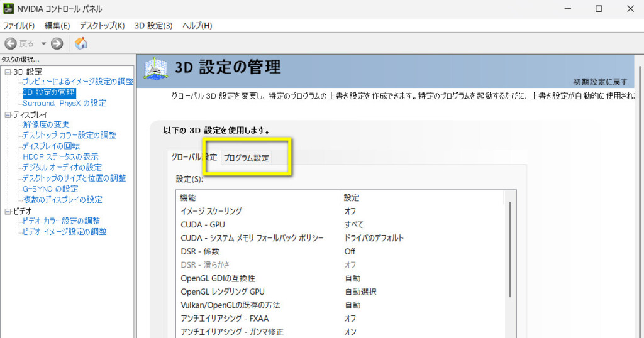Open プレビューによるイメージ設定の調整 link
Image resolution: width=644 pixels, height=338 pixels.
(78, 82)
